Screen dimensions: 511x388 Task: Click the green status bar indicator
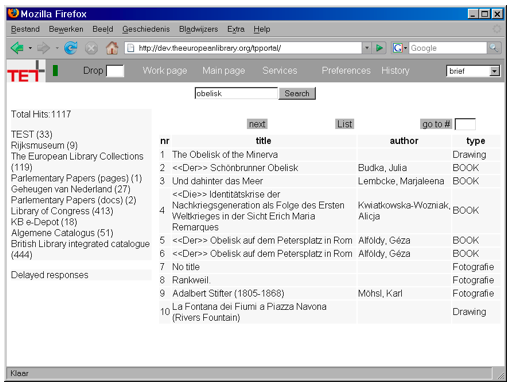pos(56,71)
